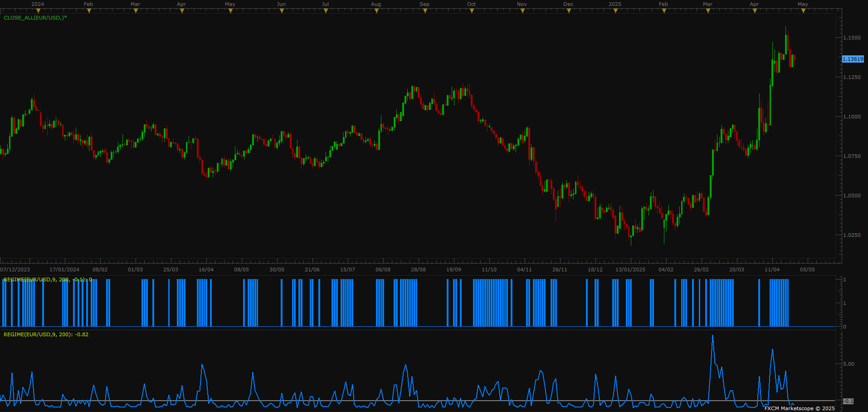Click the 26/11 date on time axis
The image size is (868, 412).
[x=560, y=270]
